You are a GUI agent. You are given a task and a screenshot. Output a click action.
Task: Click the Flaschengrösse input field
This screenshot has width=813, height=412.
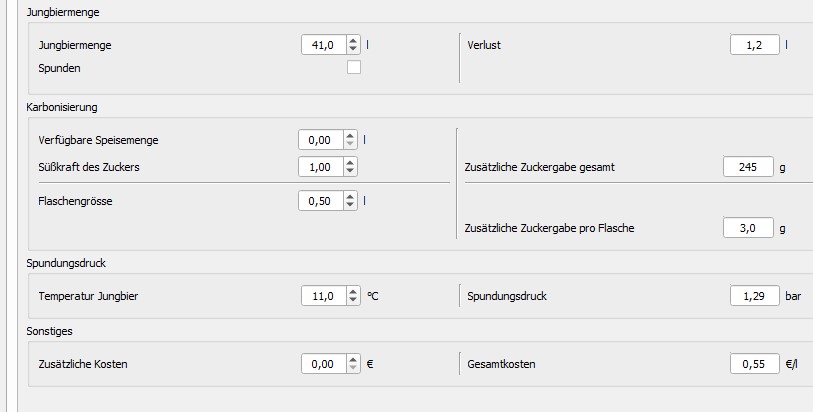(x=320, y=201)
